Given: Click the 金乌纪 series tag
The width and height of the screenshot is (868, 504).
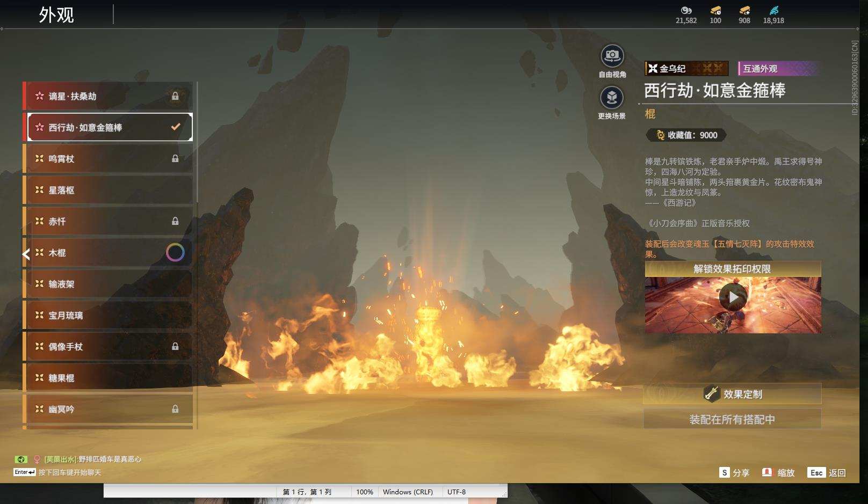Looking at the screenshot, I should [x=686, y=68].
